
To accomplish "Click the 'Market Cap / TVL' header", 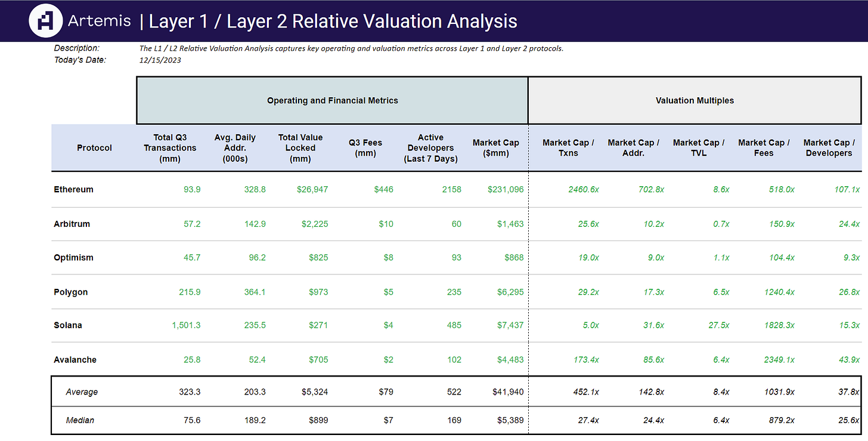I will (699, 147).
